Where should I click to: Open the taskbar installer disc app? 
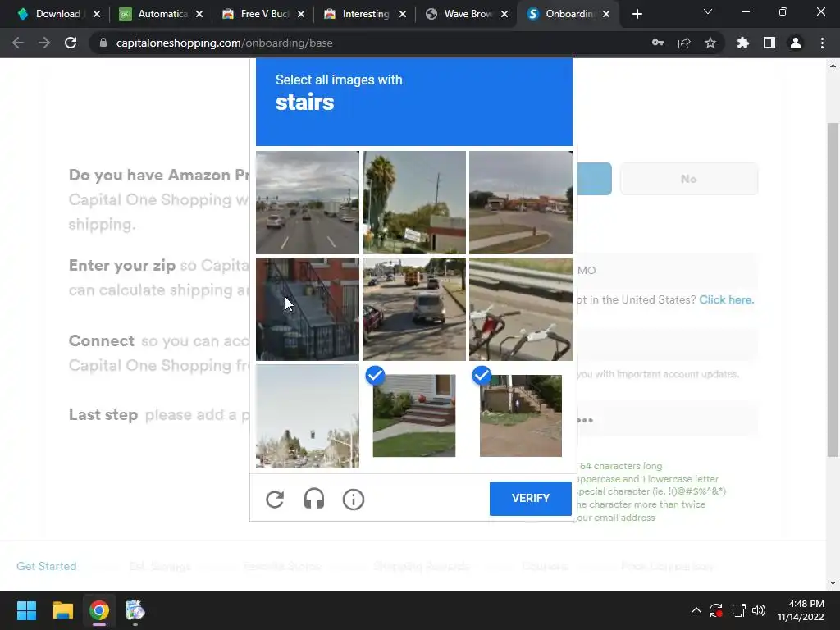tap(135, 610)
